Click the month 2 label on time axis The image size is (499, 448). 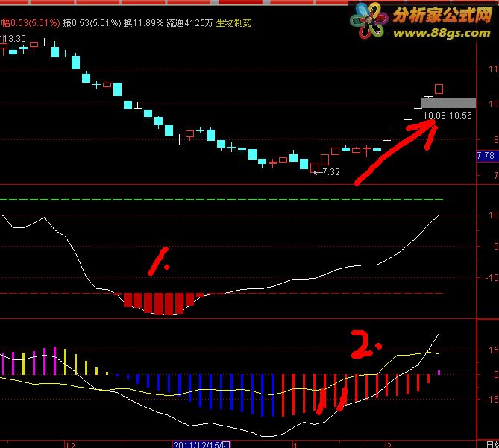click(389, 444)
